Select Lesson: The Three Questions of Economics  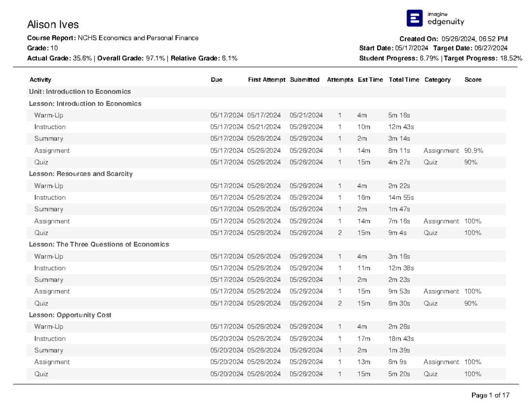tap(99, 244)
